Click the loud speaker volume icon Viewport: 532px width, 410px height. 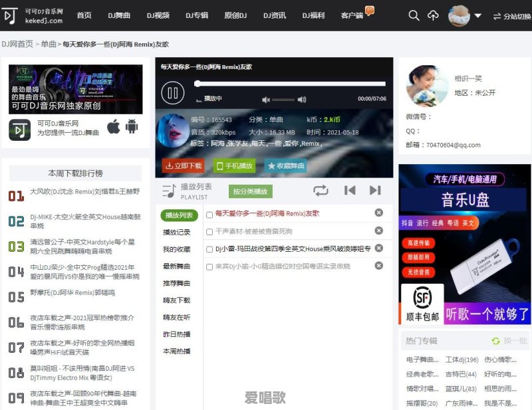tap(302, 100)
